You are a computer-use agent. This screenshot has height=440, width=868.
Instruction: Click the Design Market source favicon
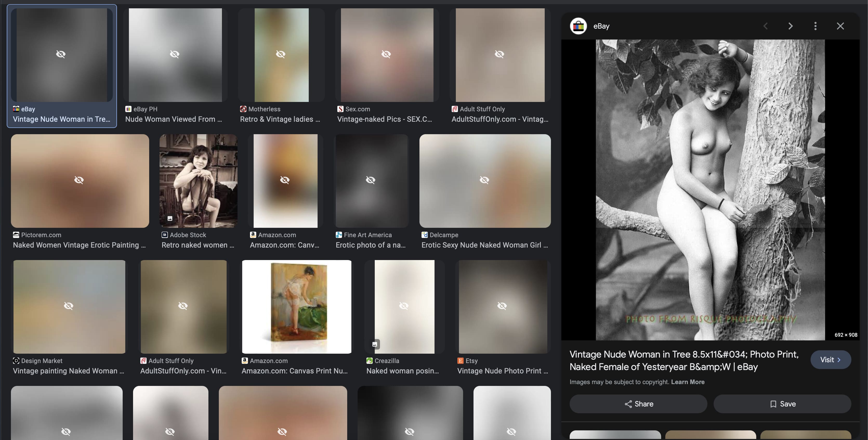(x=16, y=361)
